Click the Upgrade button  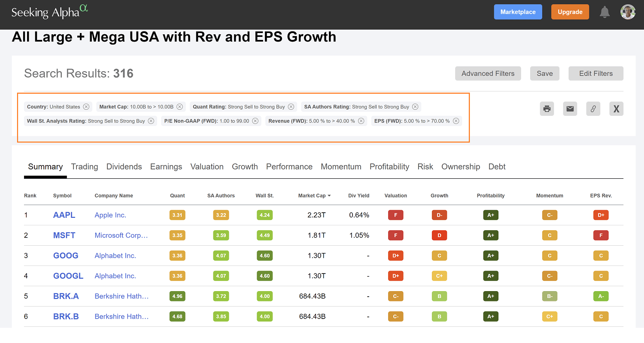pyautogui.click(x=570, y=12)
